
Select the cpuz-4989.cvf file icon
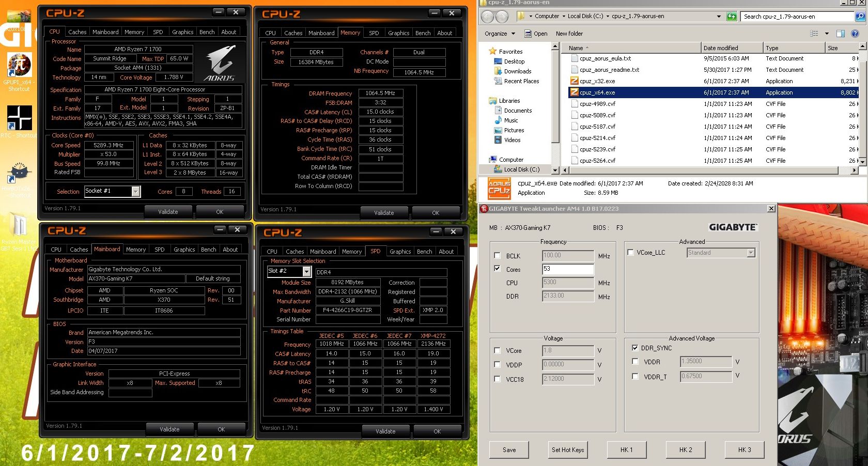574,104
